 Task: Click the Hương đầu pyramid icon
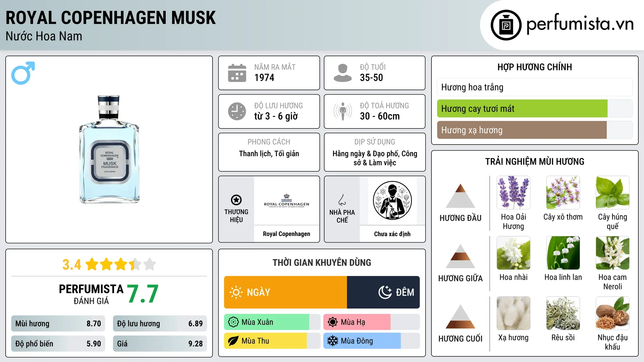460,196
